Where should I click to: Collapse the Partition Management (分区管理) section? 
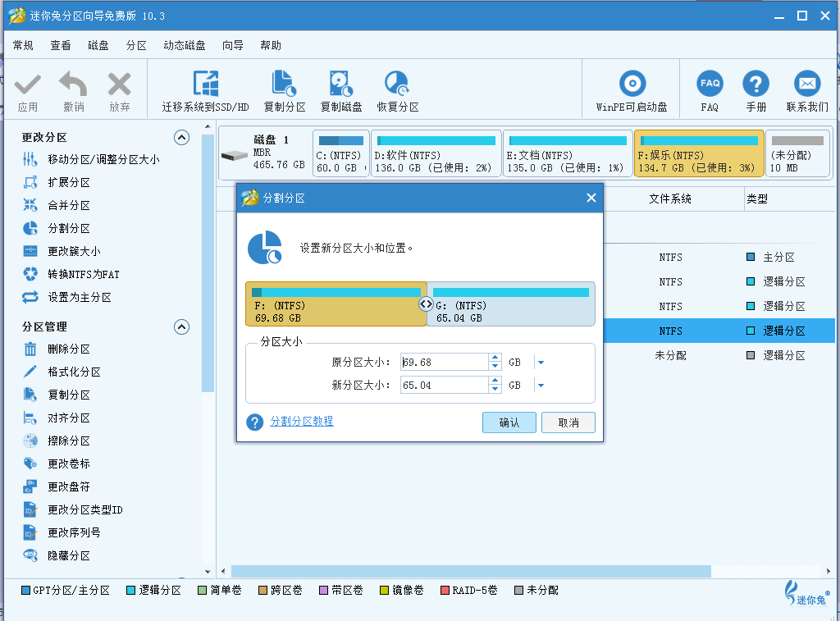click(181, 326)
